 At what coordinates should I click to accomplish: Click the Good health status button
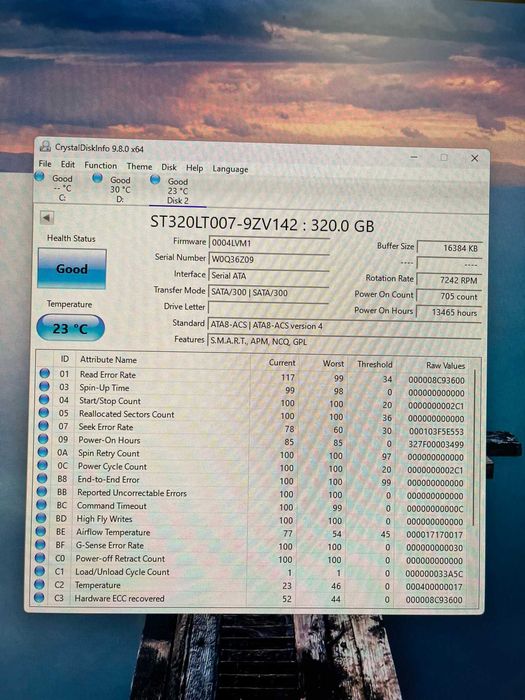tap(72, 269)
